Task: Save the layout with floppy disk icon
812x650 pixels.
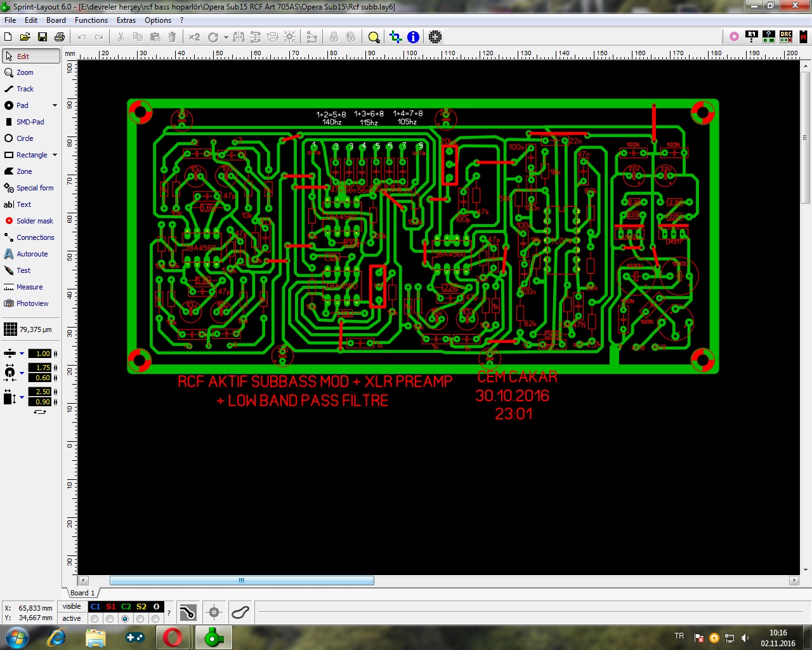Action: point(43,37)
